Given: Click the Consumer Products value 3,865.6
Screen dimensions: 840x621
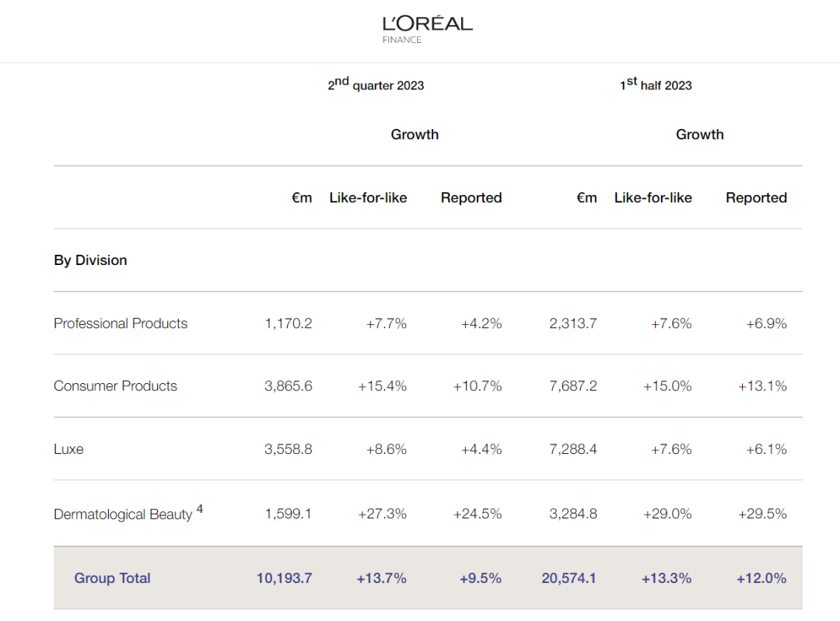Looking at the screenshot, I should [x=289, y=386].
